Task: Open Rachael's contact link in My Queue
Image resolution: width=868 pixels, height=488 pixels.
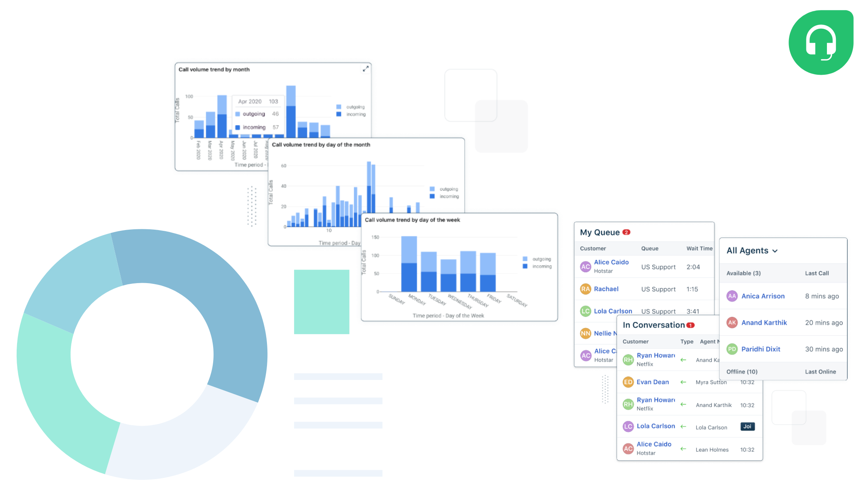Action: [606, 289]
